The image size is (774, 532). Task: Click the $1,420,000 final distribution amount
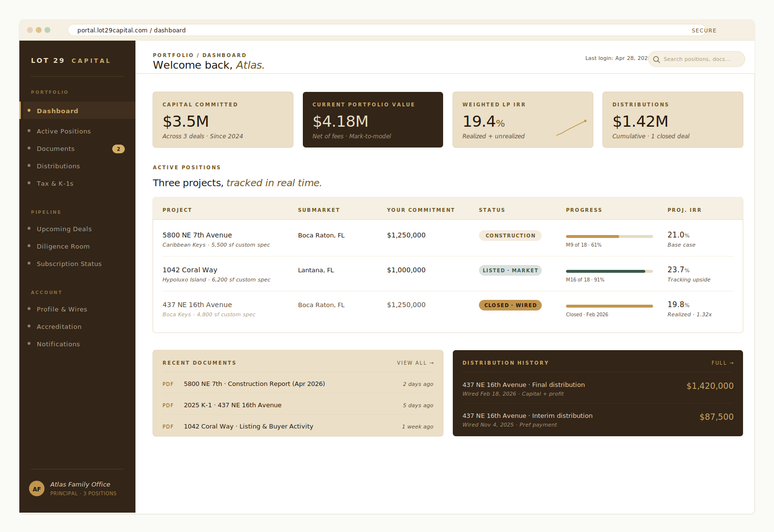coord(710,385)
